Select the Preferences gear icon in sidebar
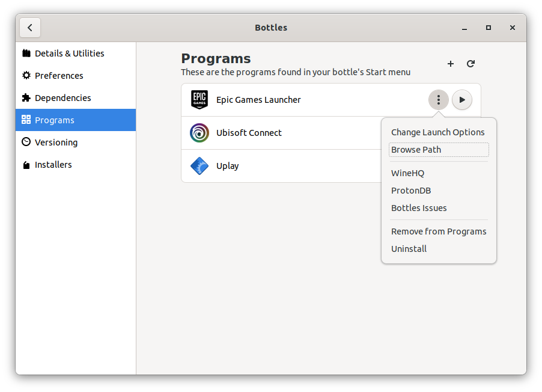This screenshot has height=392, width=542. [x=26, y=75]
